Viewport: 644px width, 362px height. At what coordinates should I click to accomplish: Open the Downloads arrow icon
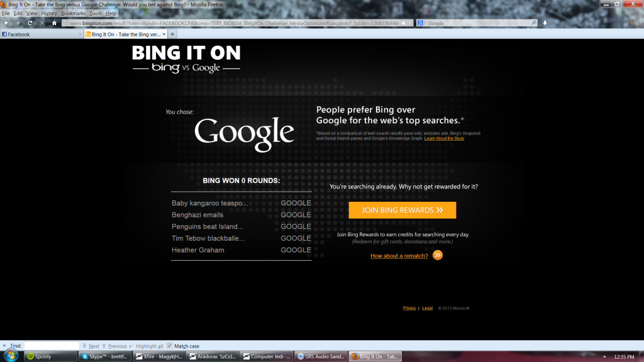[545, 23]
